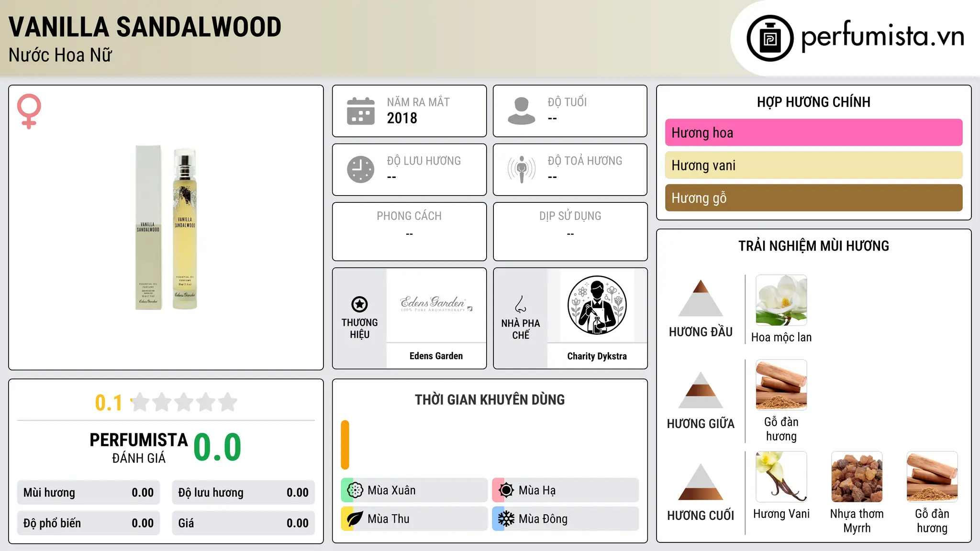Click the Giá 0.00 score row
Screen dimensions: 980x551
pyautogui.click(x=243, y=523)
